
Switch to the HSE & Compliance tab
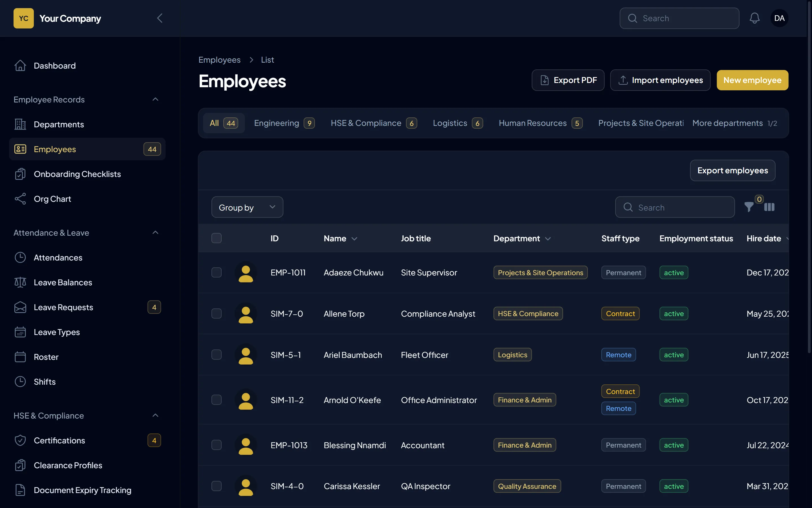pos(374,123)
